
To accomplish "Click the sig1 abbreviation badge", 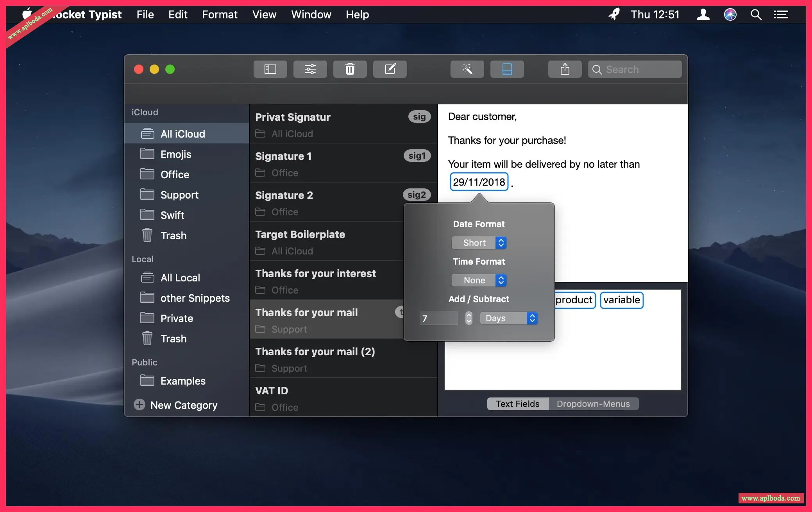I will pyautogui.click(x=417, y=156).
